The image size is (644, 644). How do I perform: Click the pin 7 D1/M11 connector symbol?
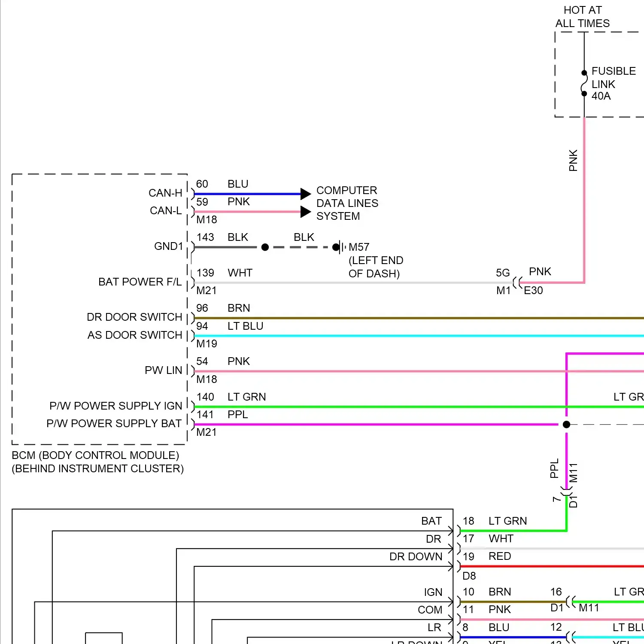567,492
